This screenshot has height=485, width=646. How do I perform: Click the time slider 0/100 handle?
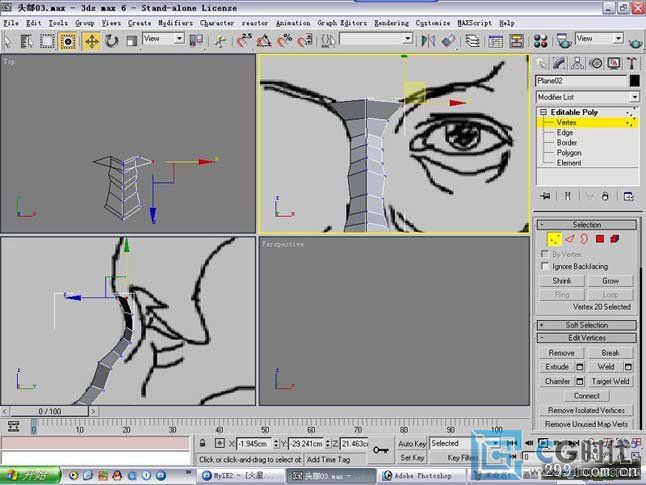[49, 411]
